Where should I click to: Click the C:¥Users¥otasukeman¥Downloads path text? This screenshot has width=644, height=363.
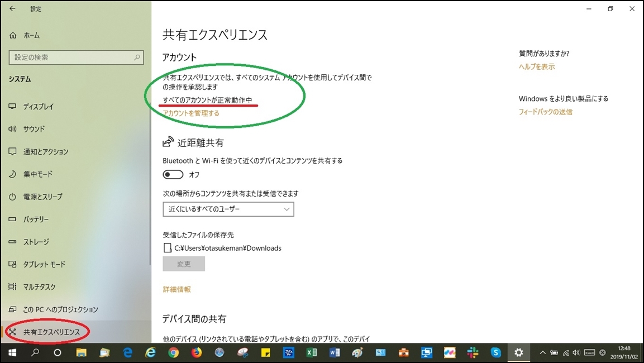coord(228,248)
